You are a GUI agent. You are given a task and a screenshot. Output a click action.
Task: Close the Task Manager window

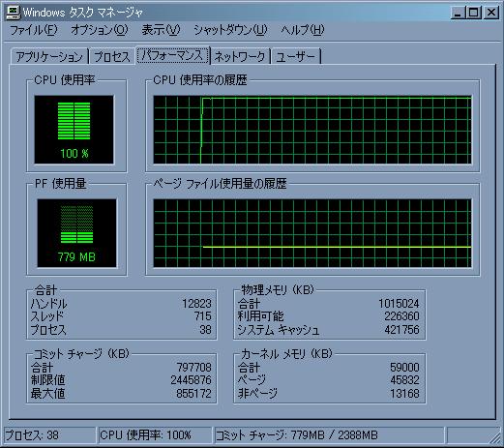491,13
